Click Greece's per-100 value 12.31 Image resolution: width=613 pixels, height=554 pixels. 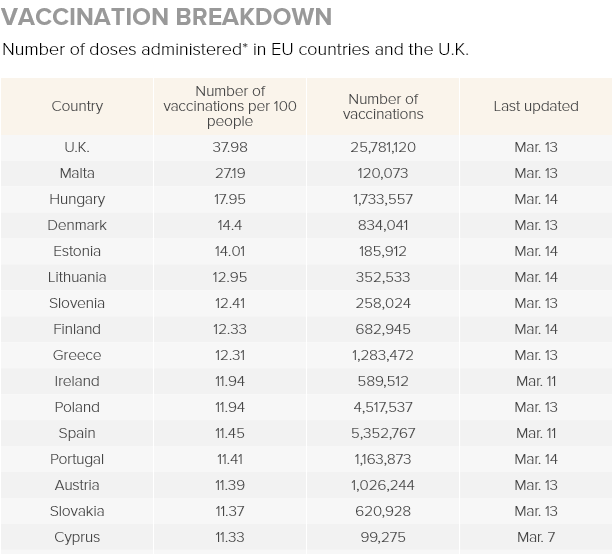coord(231,355)
